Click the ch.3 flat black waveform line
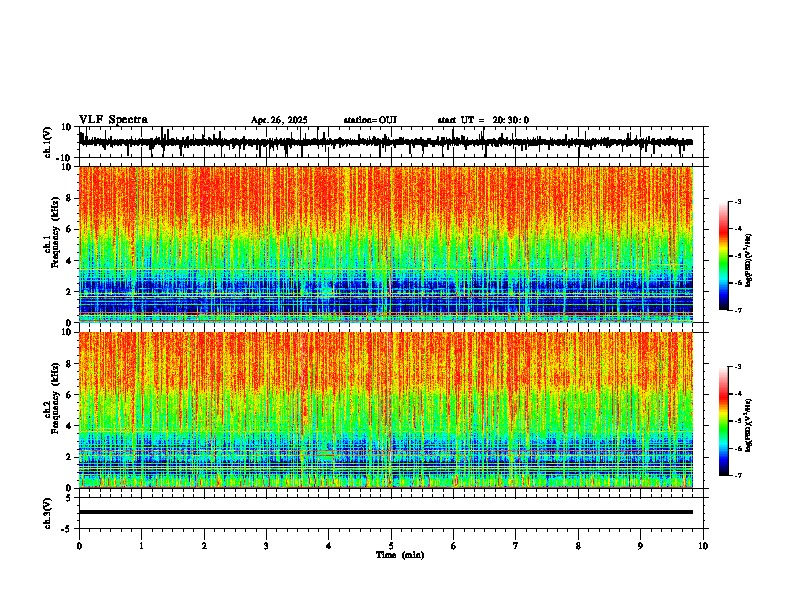This screenshot has width=792, height=612. pos(386,512)
